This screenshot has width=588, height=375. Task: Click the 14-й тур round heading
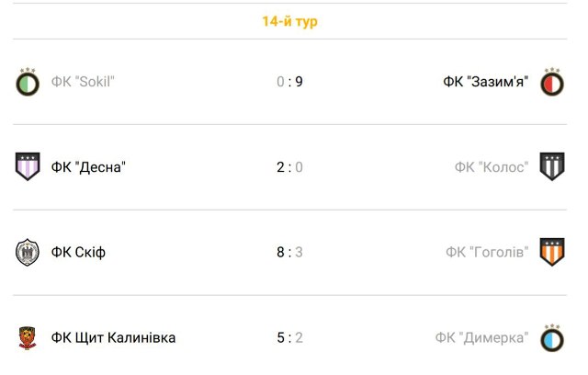[x=290, y=21]
